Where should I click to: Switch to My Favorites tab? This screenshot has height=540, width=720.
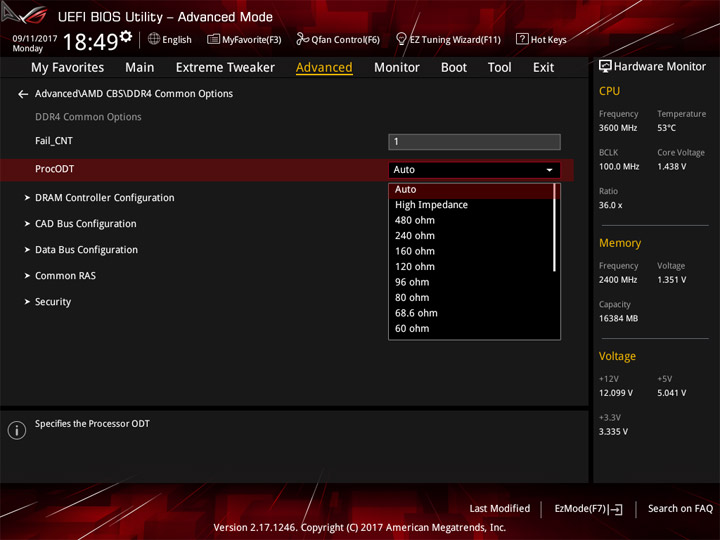[x=68, y=68]
